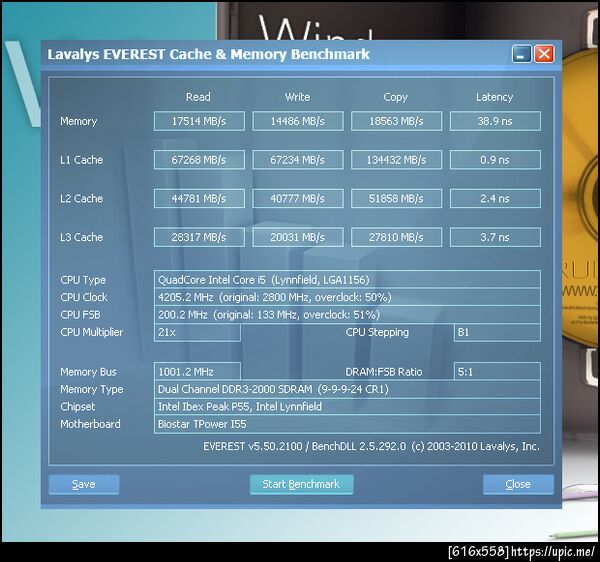Click the Motherboard label
The height and width of the screenshot is (562, 600).
coord(90,424)
